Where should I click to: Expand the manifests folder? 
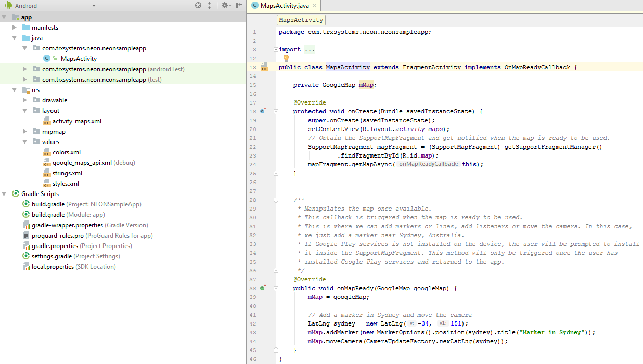tap(15, 28)
